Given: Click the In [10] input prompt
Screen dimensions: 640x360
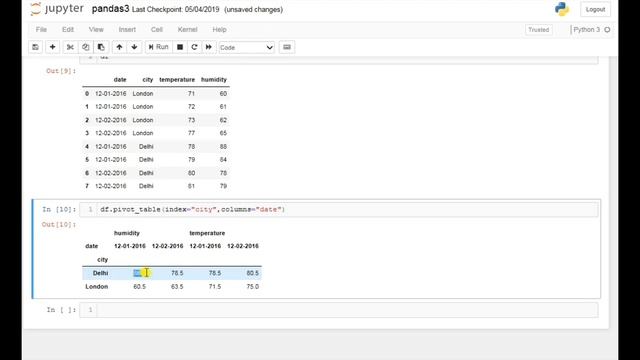Looking at the screenshot, I should (x=59, y=209).
